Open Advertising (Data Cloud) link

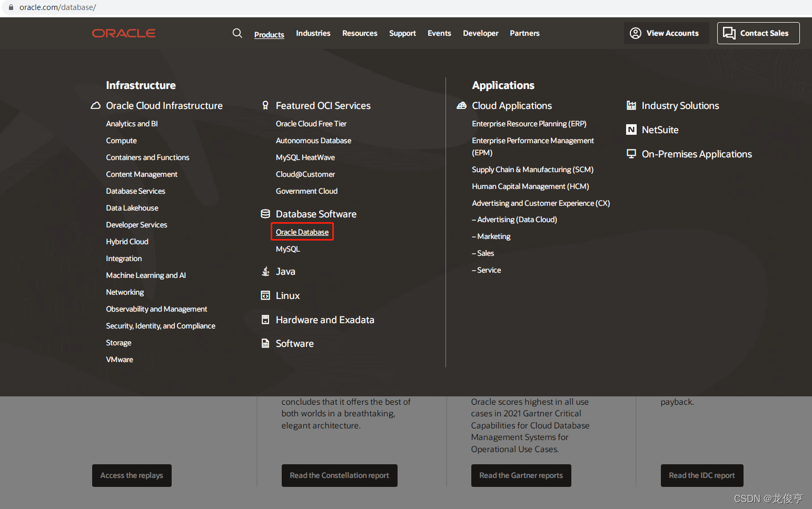pos(514,219)
